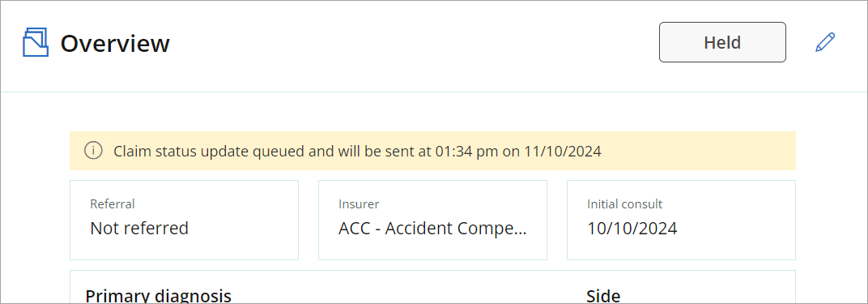Click the 01:34 pm time in banner
Screen dimensions: 868x304
465,151
